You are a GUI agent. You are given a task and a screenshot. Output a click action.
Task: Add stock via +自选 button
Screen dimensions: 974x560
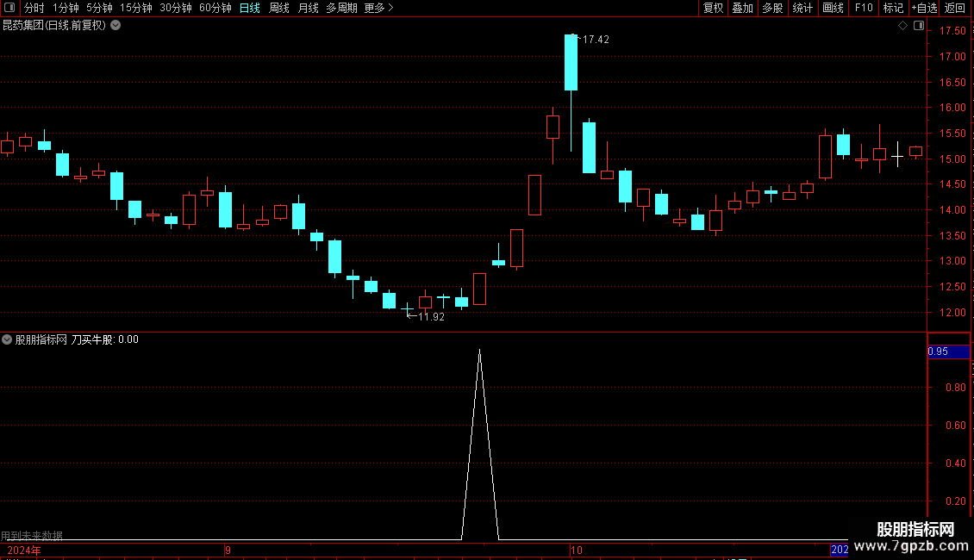tap(924, 8)
